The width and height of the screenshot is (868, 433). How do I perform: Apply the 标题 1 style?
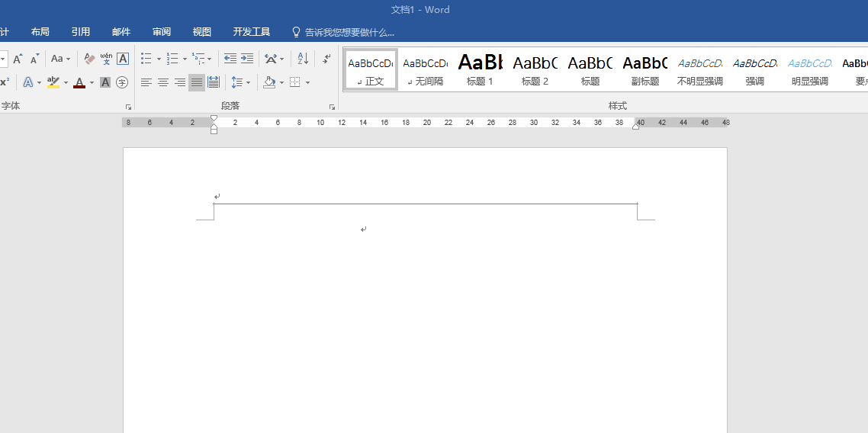480,69
